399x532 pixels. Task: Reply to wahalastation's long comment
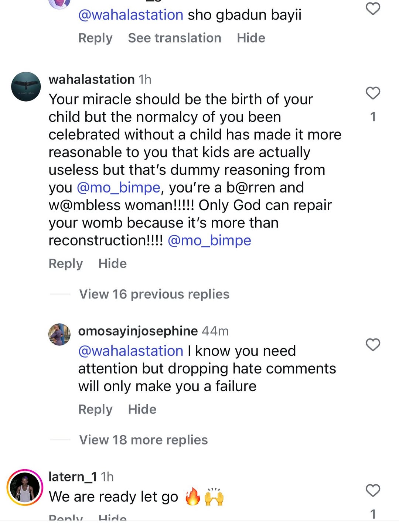pos(66,264)
